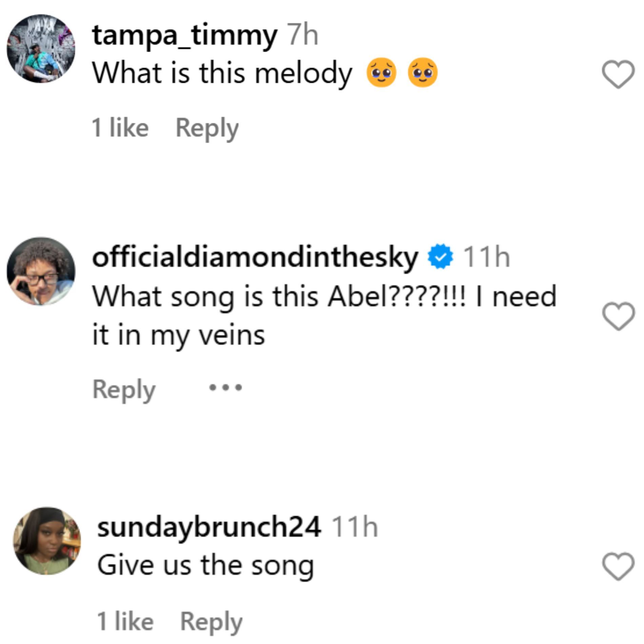Like sundaybrunch24's comment with heart
Image resolution: width=644 pixels, height=644 pixels.
tap(618, 566)
